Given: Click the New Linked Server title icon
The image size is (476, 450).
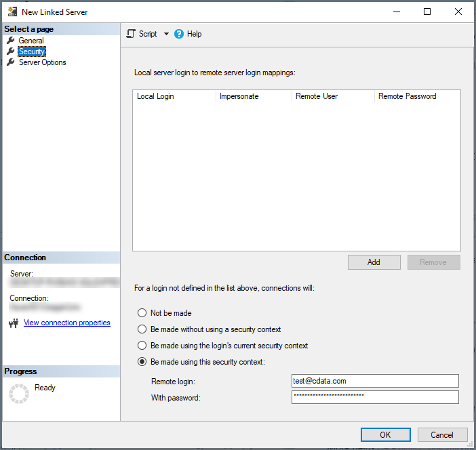Looking at the screenshot, I should (12, 12).
